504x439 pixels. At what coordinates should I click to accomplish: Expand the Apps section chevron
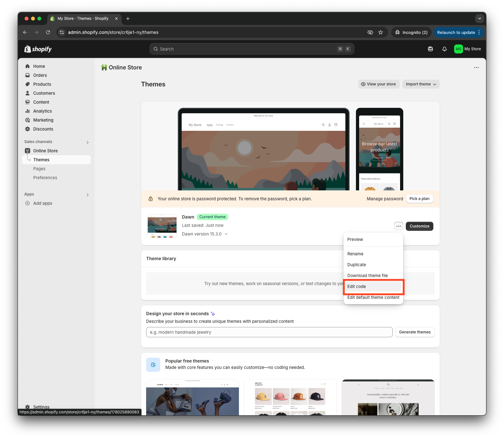click(x=87, y=195)
